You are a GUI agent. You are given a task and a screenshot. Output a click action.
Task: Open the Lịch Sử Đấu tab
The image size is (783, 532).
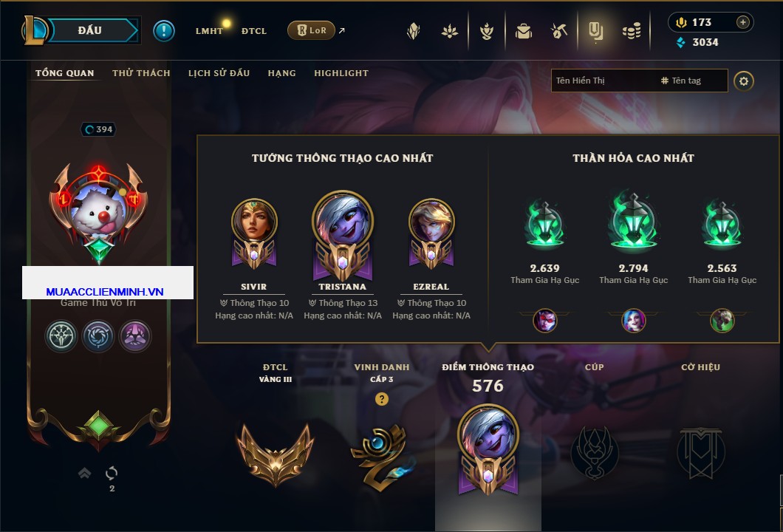point(219,73)
